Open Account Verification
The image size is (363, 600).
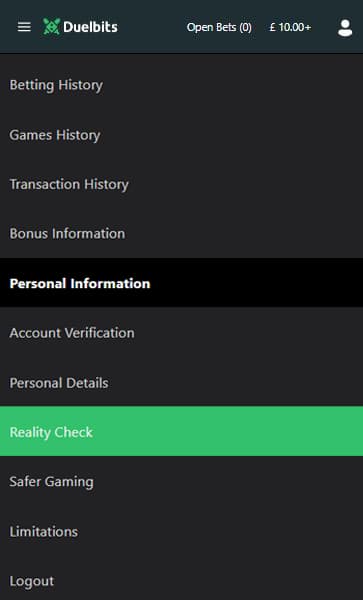[181, 333]
